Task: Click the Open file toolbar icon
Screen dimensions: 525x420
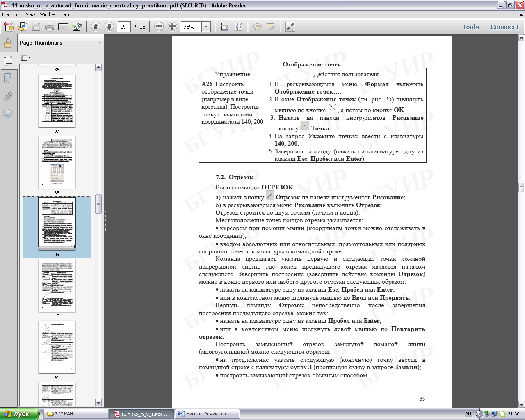Action: (x=22, y=27)
